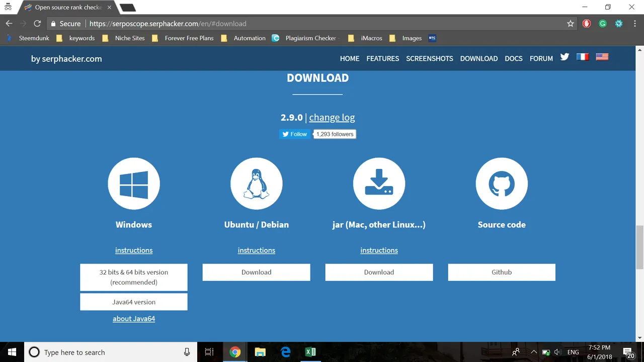The height and width of the screenshot is (362, 644).
Task: Open the change log link
Action: [x=332, y=117]
